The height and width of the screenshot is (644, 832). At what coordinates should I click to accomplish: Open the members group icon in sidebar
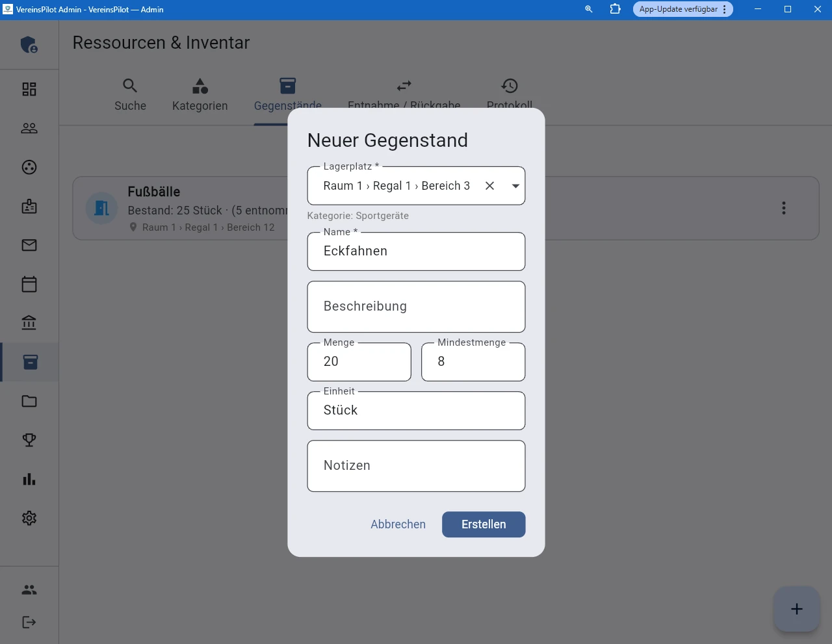tap(29, 128)
